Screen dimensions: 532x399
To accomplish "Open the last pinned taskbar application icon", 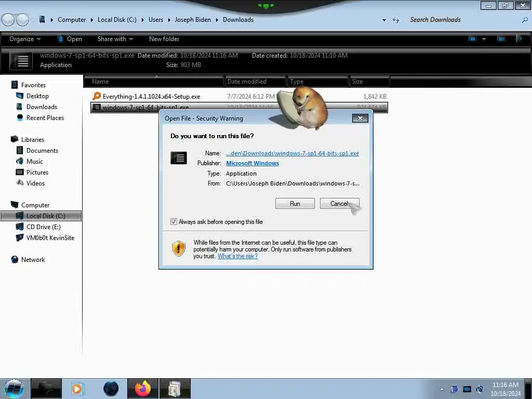I will [175, 389].
